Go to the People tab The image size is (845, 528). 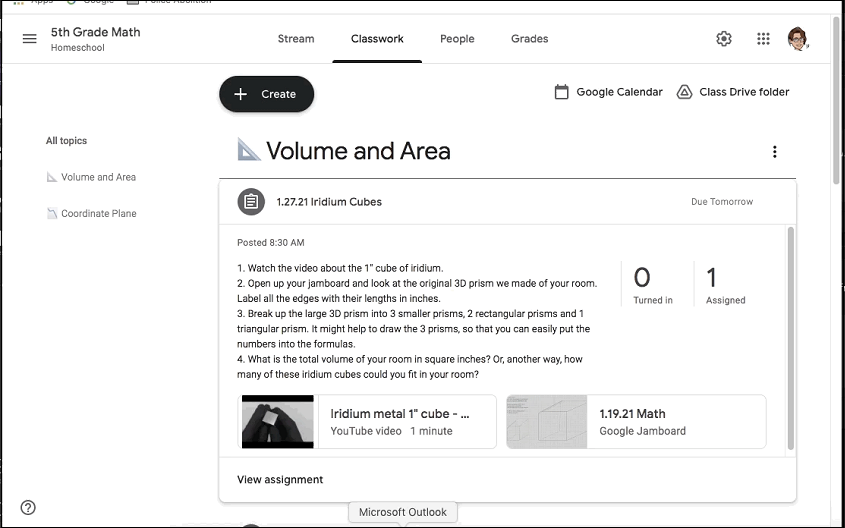point(457,39)
